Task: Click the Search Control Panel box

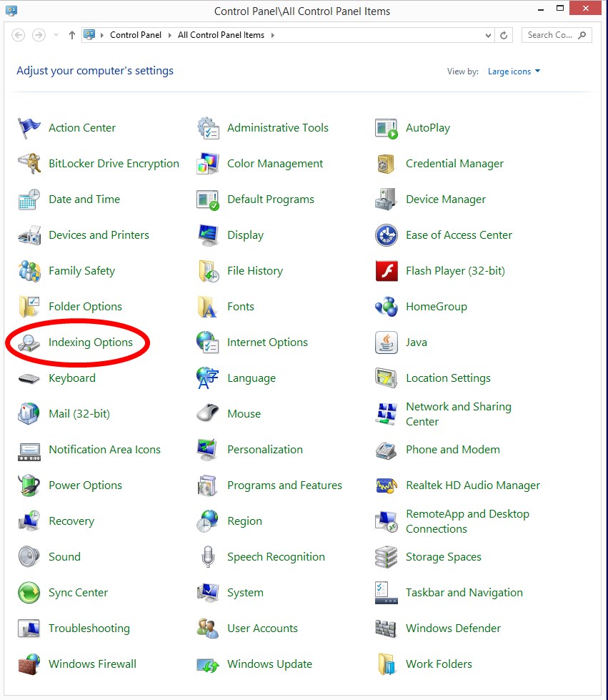Action: point(557,35)
